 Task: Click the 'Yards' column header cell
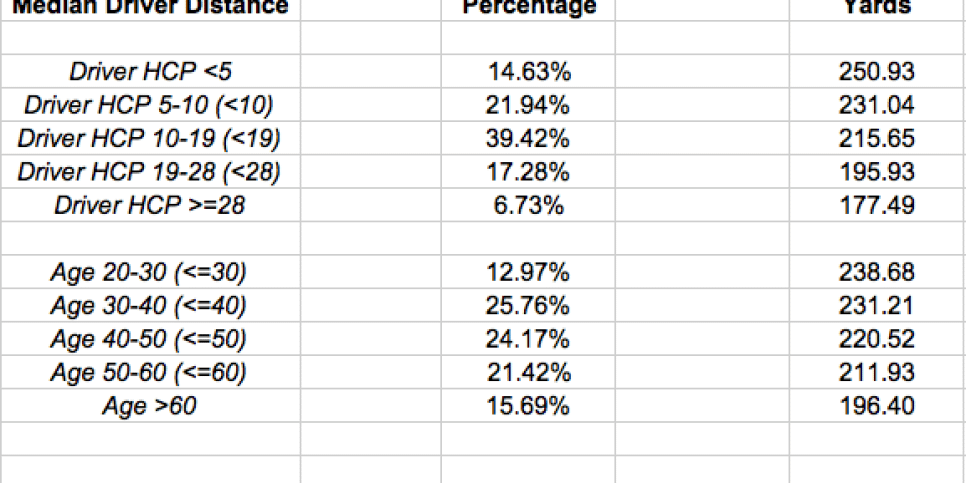pos(877,8)
